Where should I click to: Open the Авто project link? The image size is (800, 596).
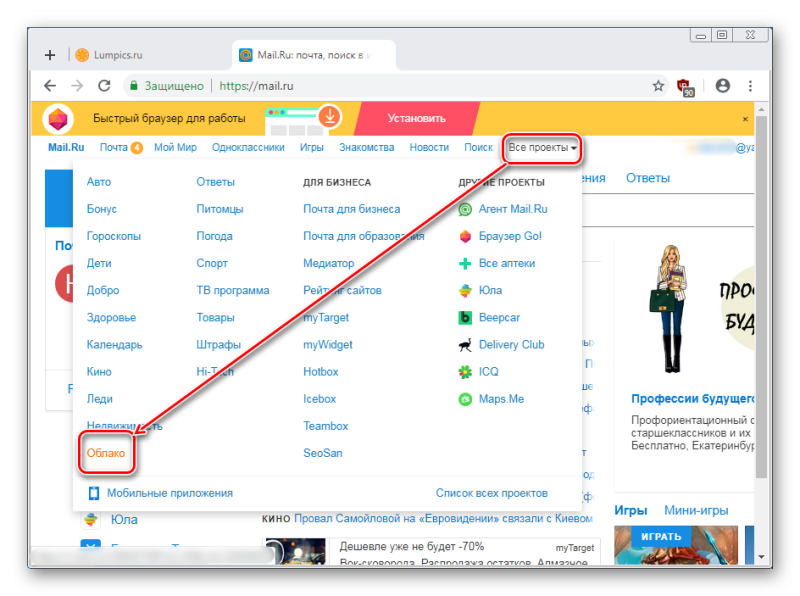click(x=98, y=182)
